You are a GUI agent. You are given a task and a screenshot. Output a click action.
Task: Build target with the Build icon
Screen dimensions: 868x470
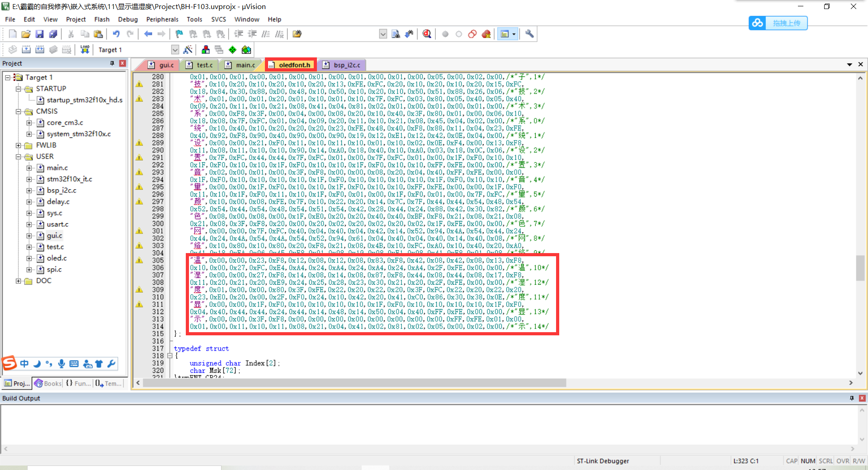click(26, 50)
